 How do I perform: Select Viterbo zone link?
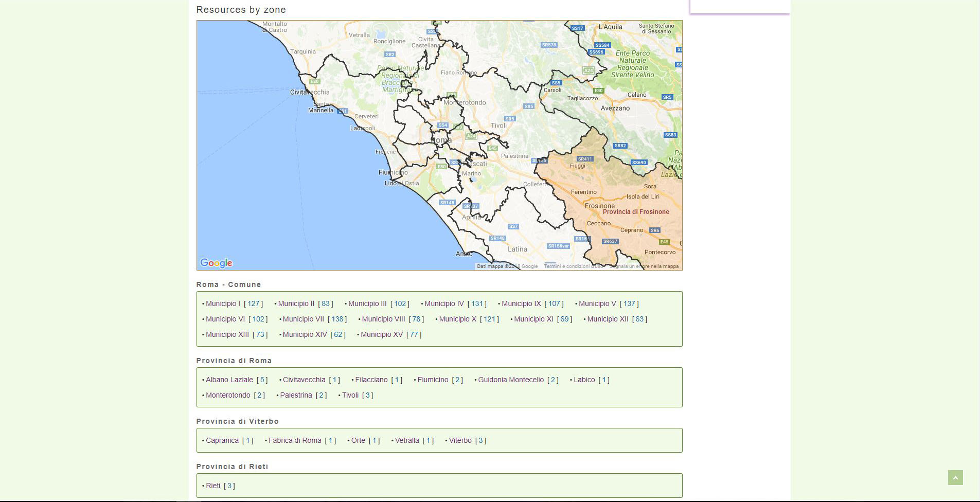tap(460, 440)
